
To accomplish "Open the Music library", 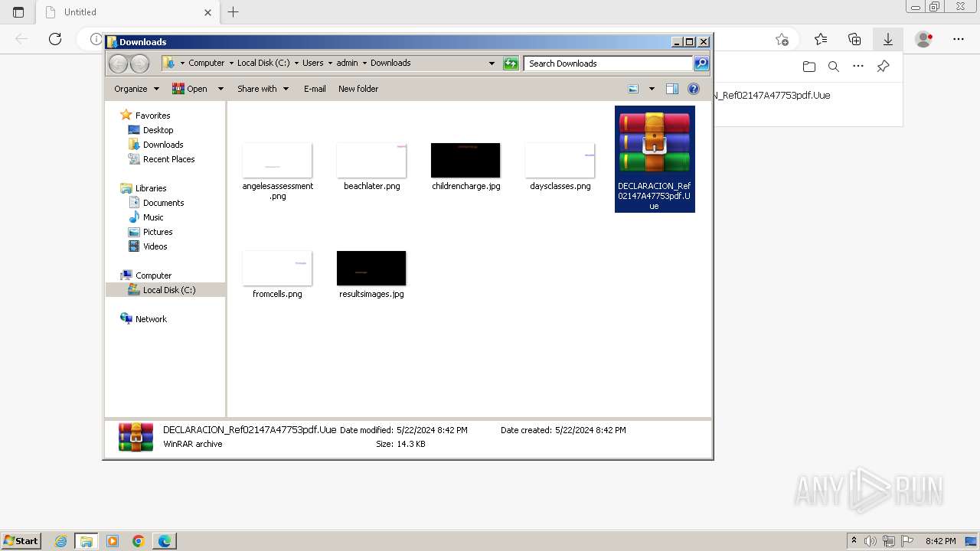I will coord(153,217).
